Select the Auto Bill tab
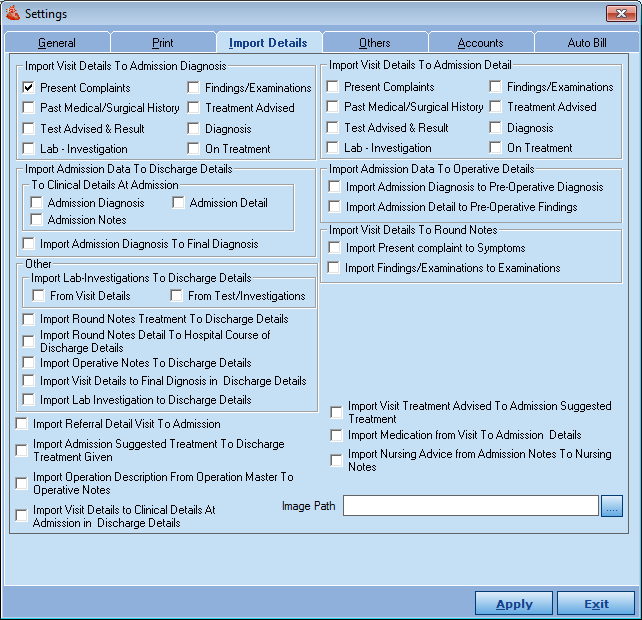Screen dimensions: 642x620 point(587,43)
